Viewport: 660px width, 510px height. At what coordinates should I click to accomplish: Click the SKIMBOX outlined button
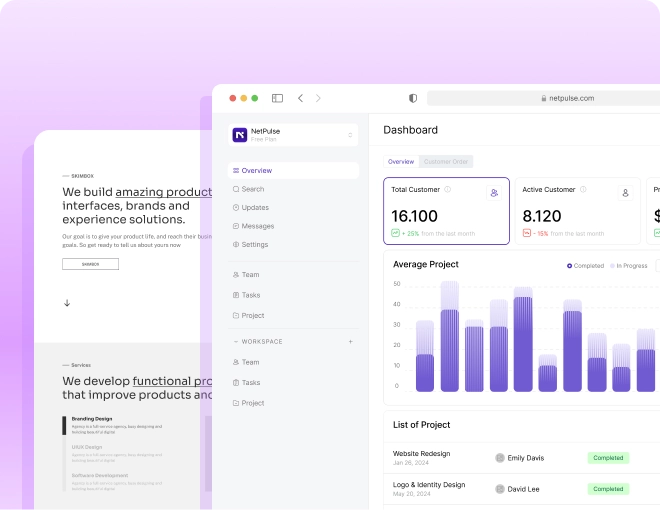click(90, 264)
